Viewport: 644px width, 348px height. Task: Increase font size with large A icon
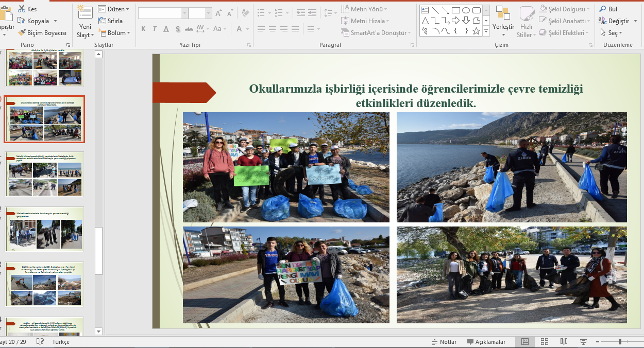[x=218, y=13]
